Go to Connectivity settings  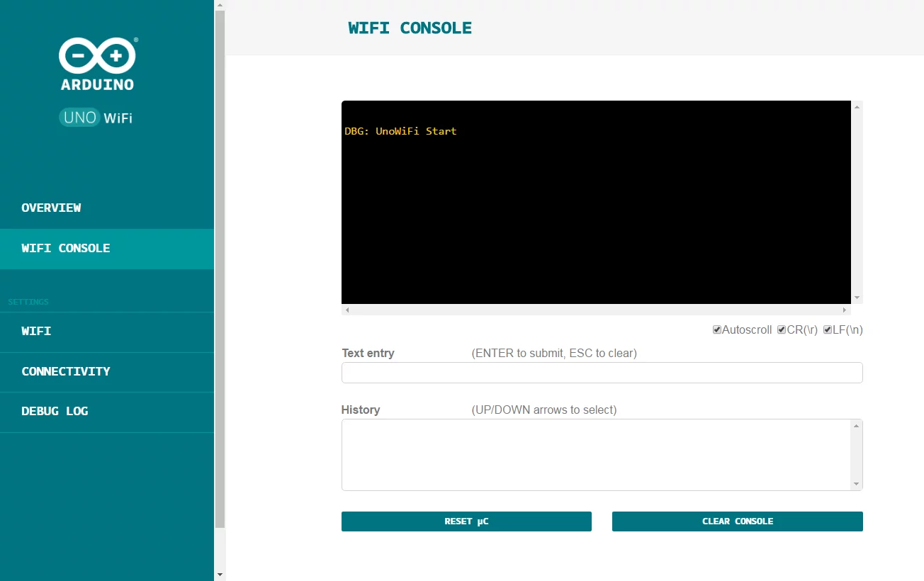click(x=107, y=372)
